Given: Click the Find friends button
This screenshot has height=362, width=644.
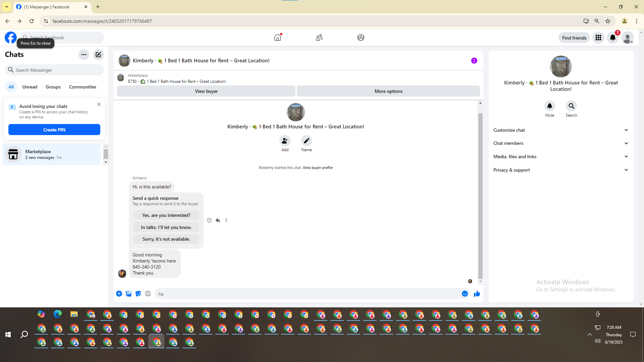Looking at the screenshot, I should [574, 38].
